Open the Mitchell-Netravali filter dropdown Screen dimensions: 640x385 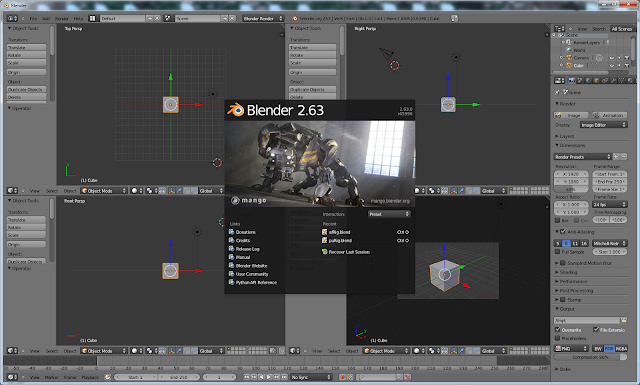coord(610,243)
